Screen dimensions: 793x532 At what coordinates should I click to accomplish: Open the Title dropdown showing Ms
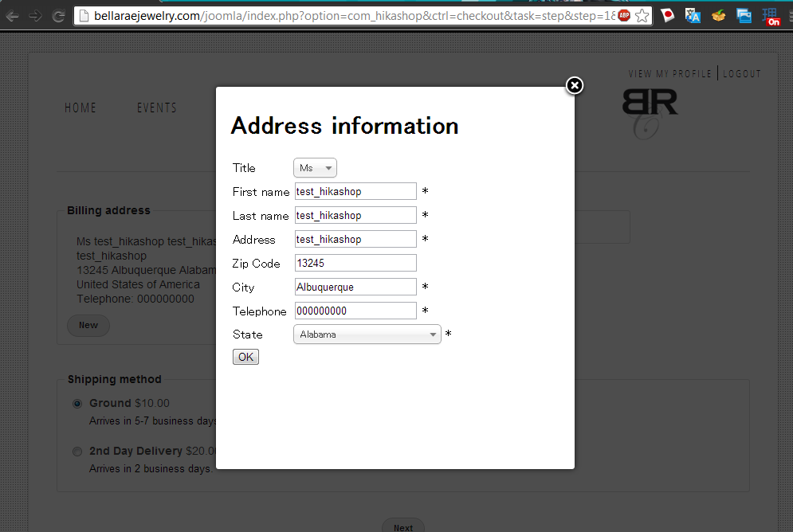[x=315, y=168]
